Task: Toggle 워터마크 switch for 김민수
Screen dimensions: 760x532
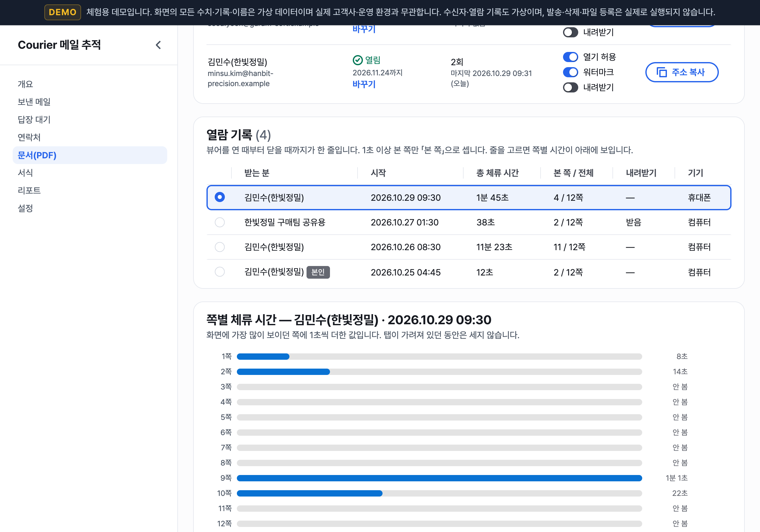Action: (x=570, y=72)
